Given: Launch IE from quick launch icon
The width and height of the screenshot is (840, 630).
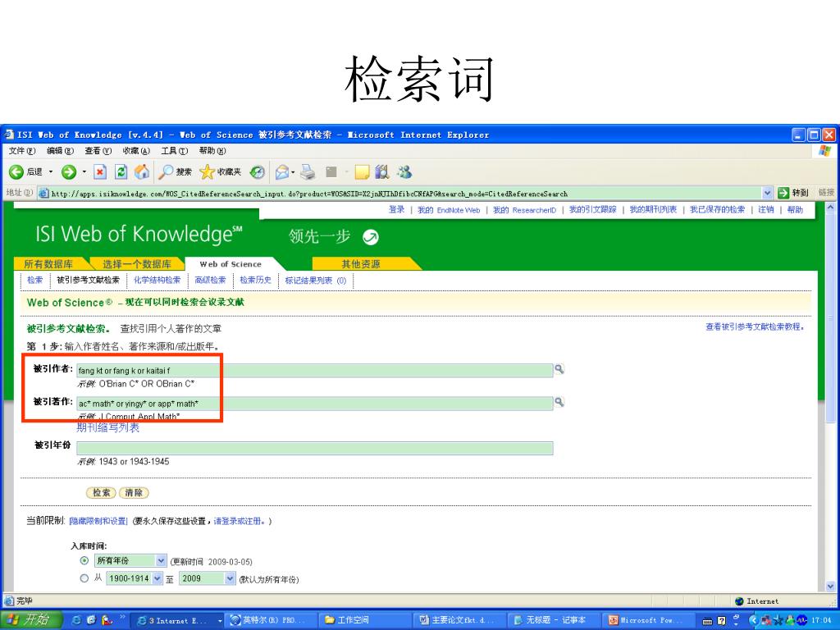Looking at the screenshot, I should click(x=76, y=620).
